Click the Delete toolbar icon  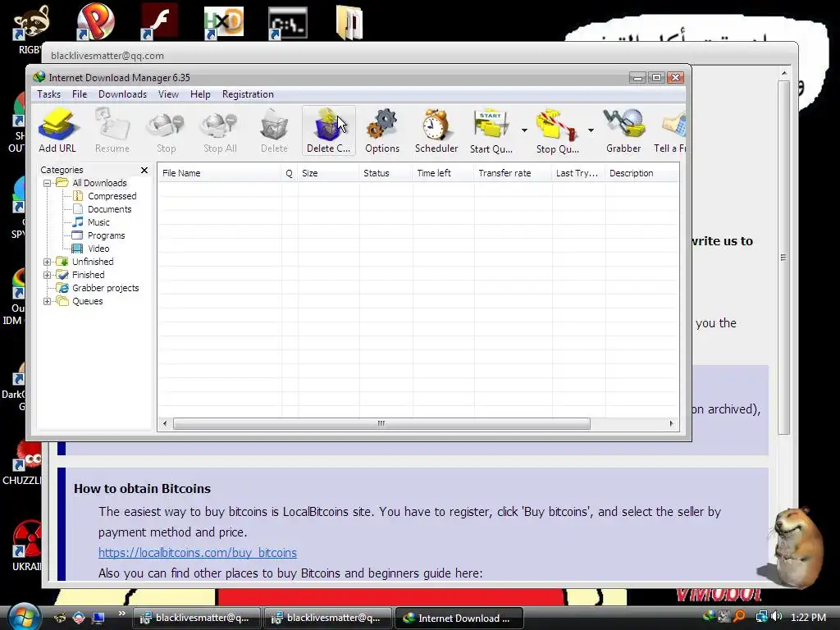click(x=274, y=130)
